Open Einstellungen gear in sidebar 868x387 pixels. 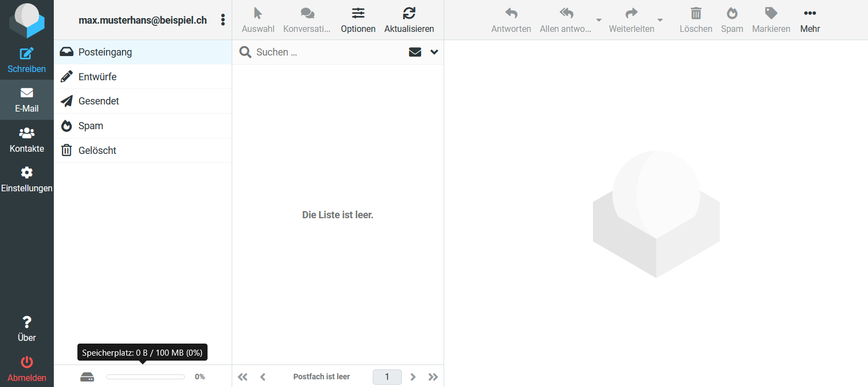[x=26, y=173]
